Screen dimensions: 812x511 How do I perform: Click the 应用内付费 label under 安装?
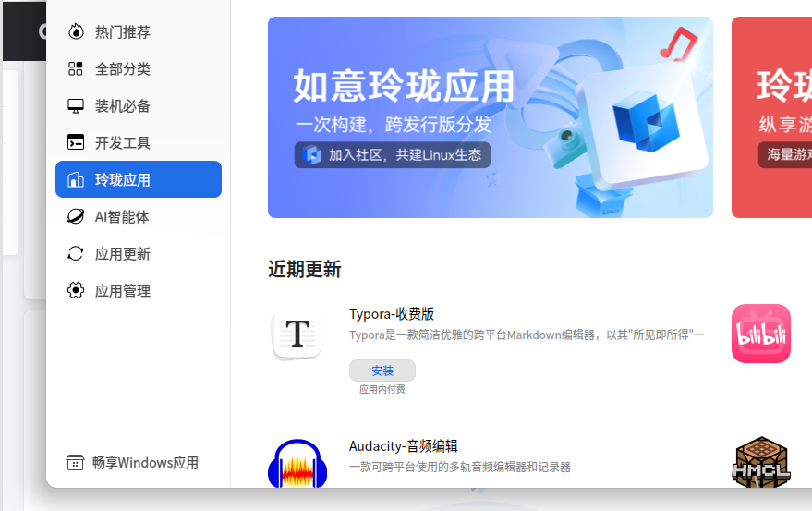click(x=382, y=389)
